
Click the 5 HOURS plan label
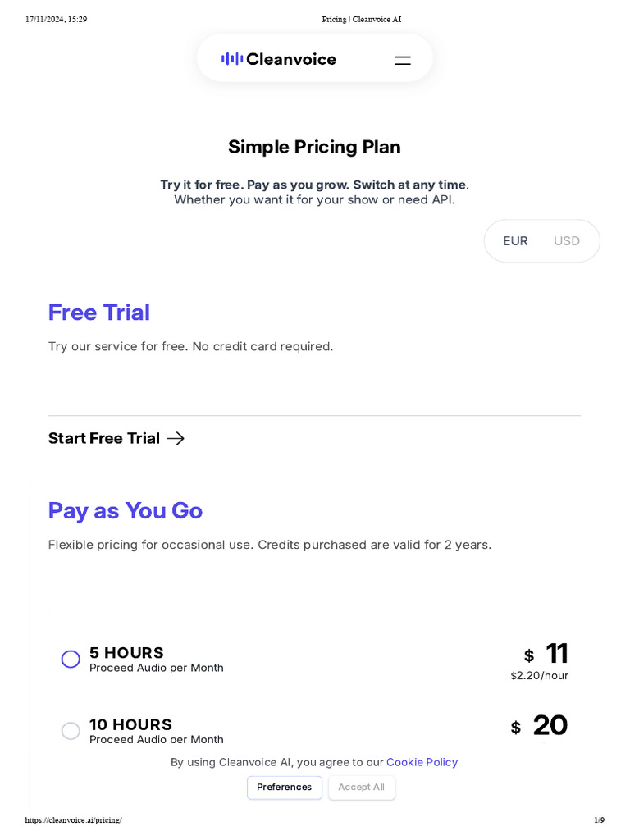(x=126, y=652)
